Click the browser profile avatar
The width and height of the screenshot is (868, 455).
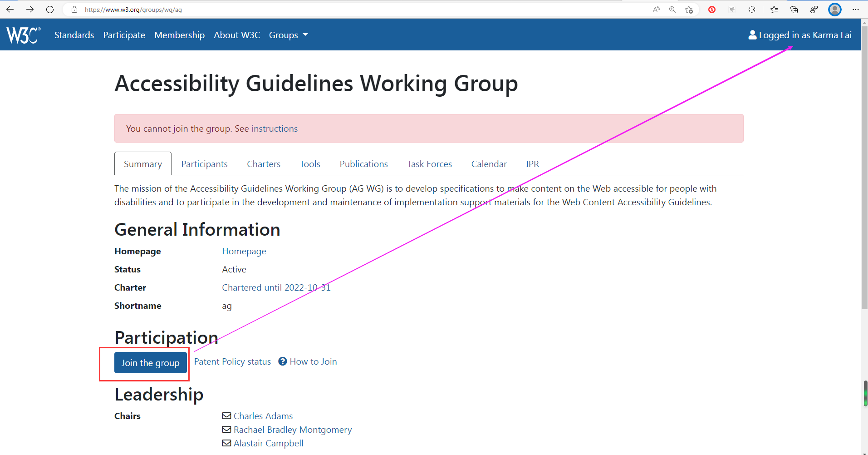835,9
